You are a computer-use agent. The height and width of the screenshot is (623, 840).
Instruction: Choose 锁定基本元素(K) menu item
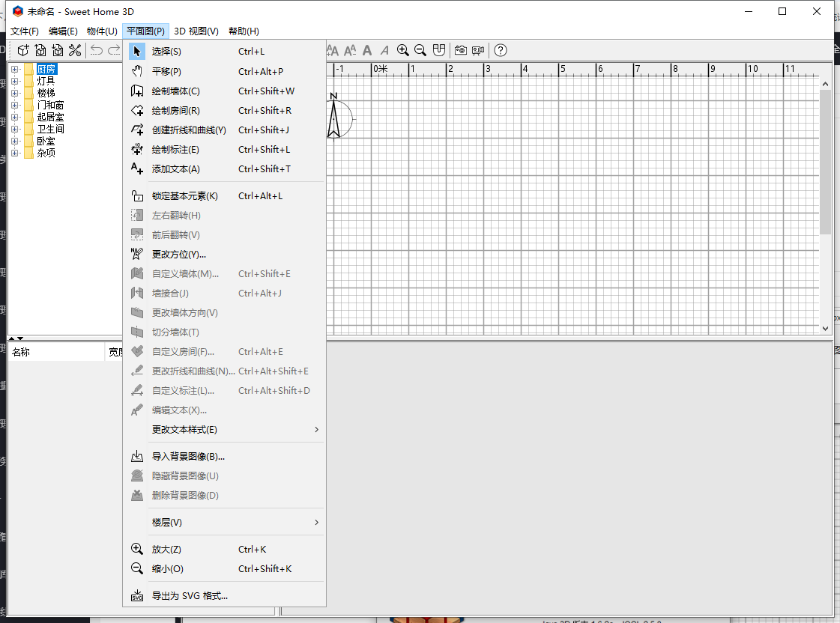[x=224, y=196]
